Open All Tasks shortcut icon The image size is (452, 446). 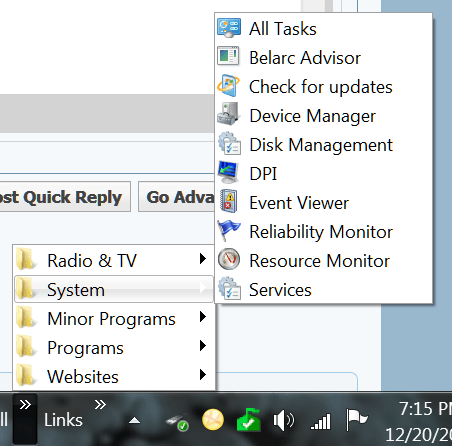pos(229,28)
